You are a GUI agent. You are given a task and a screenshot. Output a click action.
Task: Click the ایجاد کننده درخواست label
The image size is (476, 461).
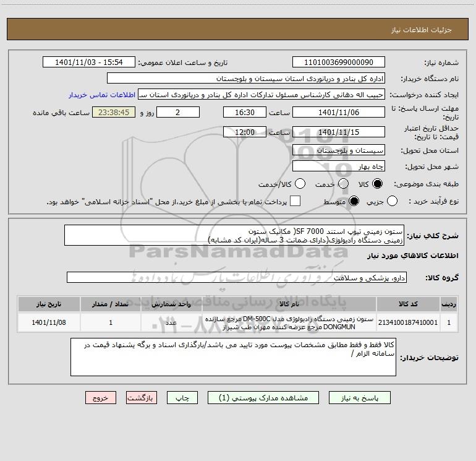(x=424, y=95)
